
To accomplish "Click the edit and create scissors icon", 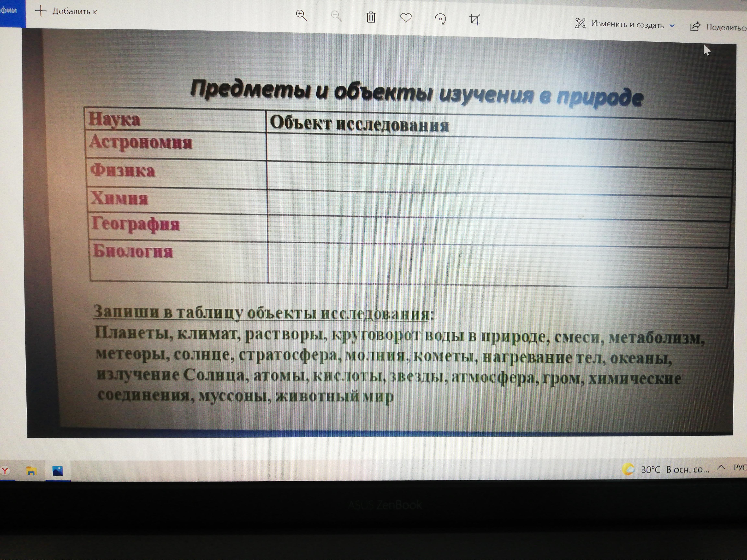I will point(580,23).
